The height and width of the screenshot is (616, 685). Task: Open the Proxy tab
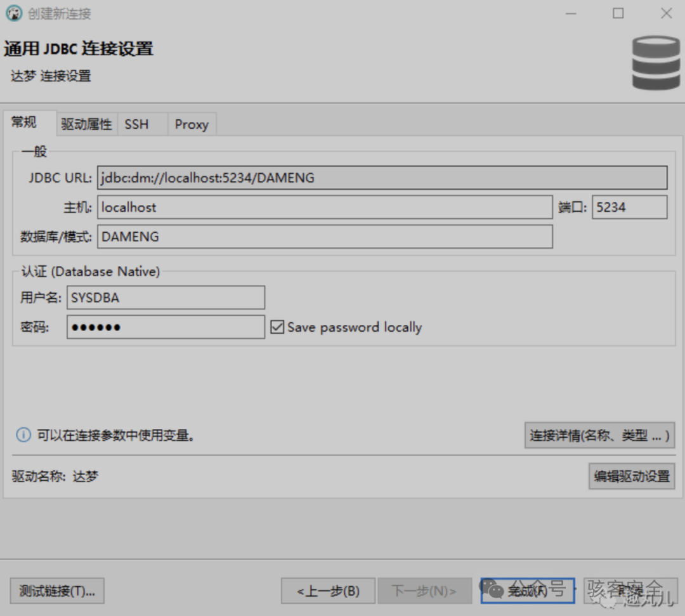click(x=192, y=124)
